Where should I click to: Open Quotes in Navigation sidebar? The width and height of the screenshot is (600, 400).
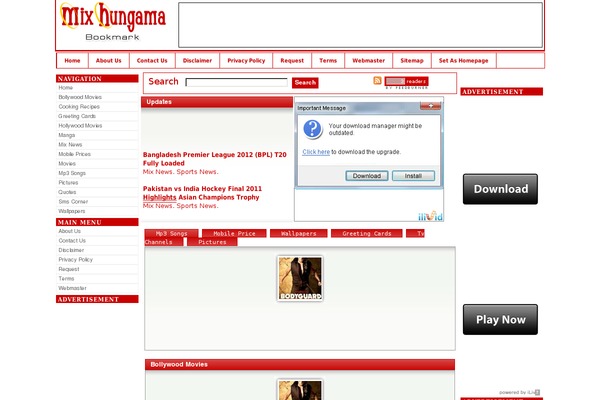tap(67, 192)
